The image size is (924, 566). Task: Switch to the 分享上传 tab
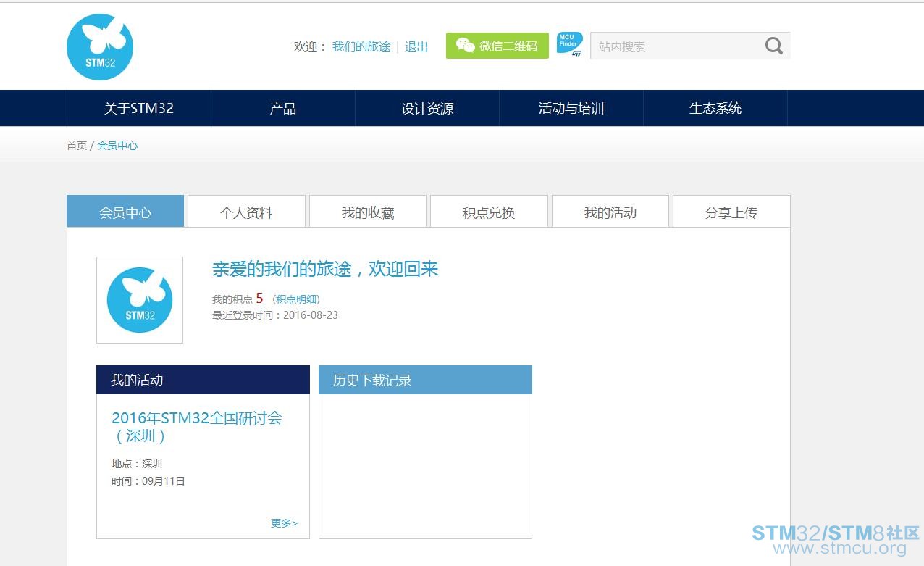[x=731, y=212]
